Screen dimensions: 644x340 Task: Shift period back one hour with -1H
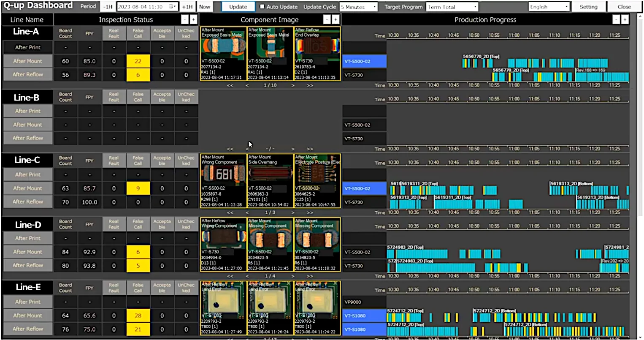(108, 7)
